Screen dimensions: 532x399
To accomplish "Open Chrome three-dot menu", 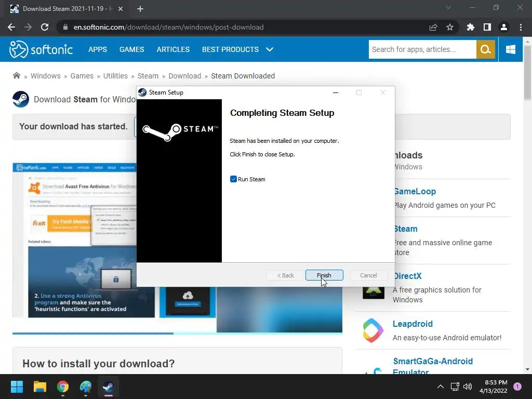I will click(521, 27).
